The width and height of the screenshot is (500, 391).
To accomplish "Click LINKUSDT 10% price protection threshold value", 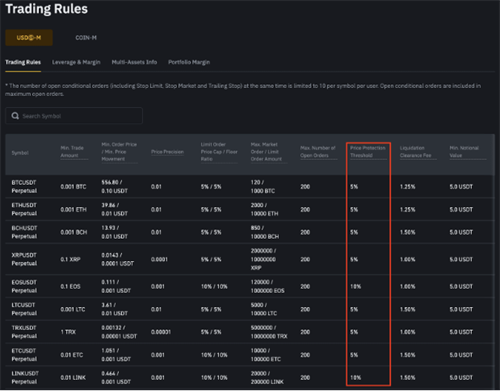I will coord(356,378).
